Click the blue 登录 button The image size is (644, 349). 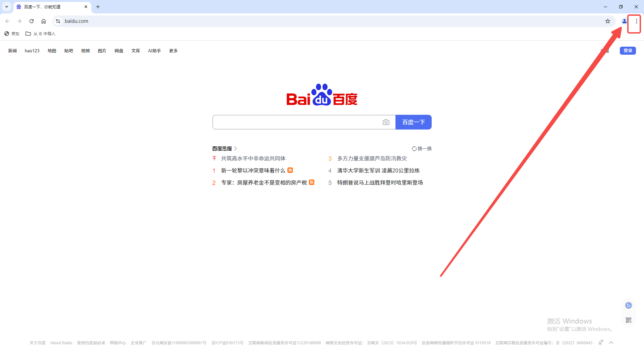628,51
